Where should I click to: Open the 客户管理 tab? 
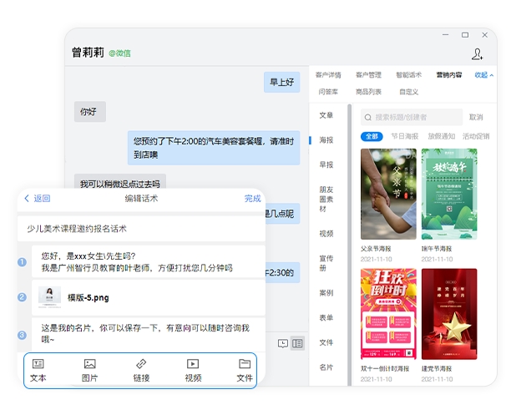[x=368, y=75]
